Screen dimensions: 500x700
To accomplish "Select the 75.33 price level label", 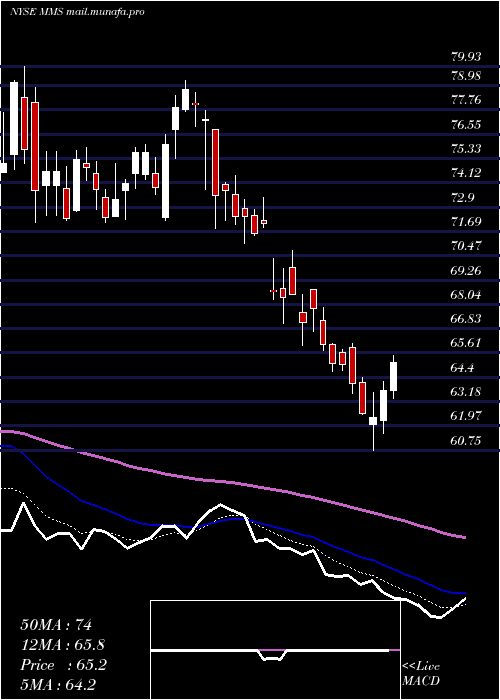I will point(467,148).
